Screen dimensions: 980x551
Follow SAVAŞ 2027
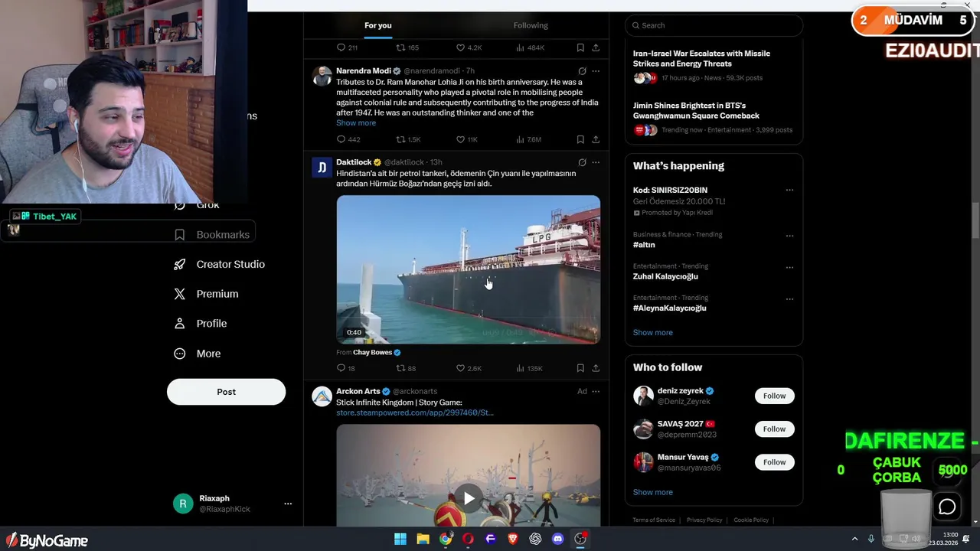[774, 429]
